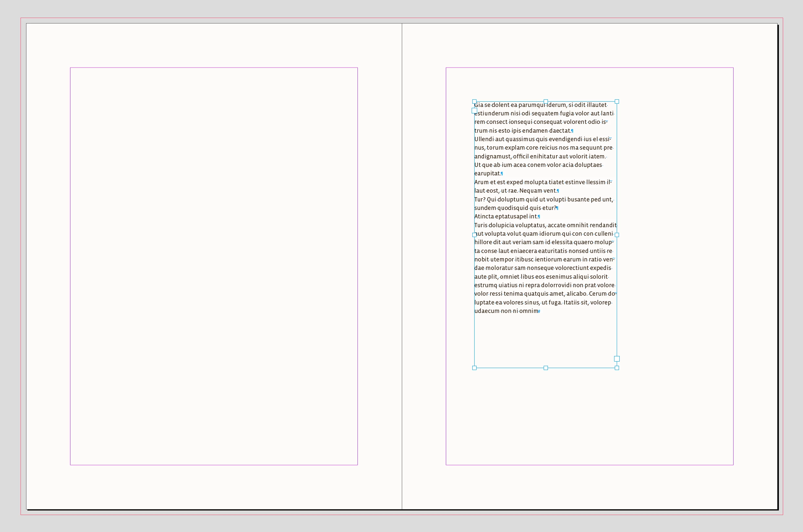
Task: Click empty space below text inside the frame
Action: click(545, 339)
